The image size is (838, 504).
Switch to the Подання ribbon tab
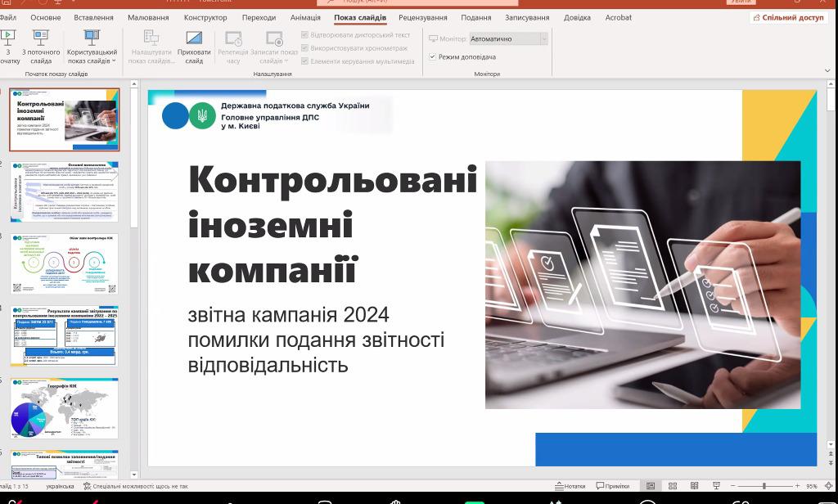(475, 18)
